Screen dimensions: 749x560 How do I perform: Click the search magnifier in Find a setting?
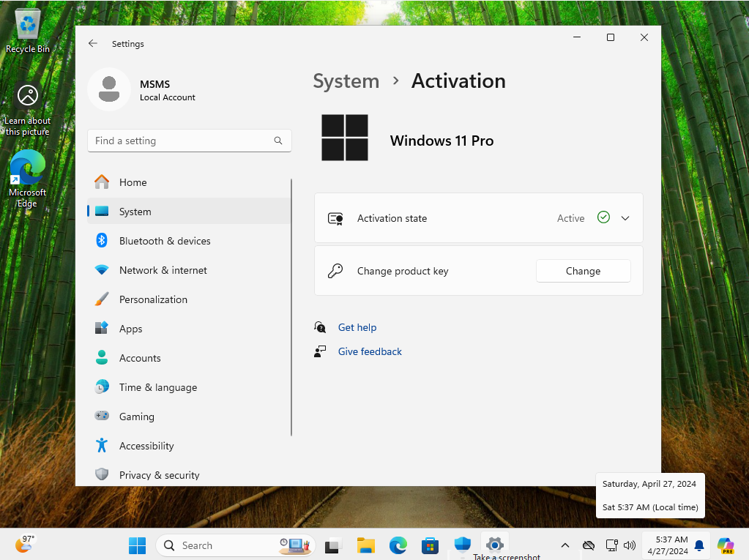tap(278, 141)
